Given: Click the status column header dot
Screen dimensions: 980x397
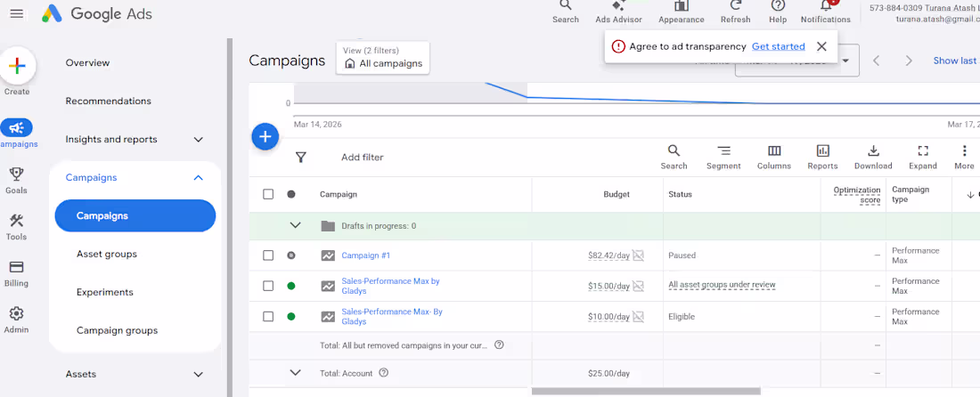Looking at the screenshot, I should coord(290,194).
